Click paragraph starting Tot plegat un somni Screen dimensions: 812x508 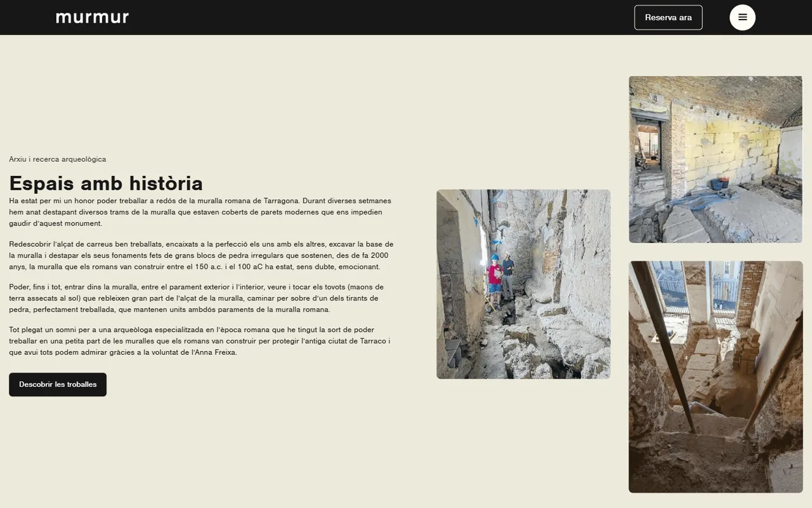[x=200, y=341]
